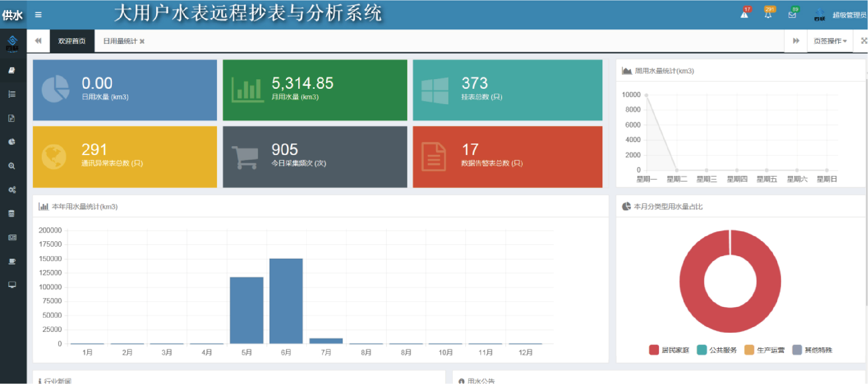Click the database icon in left sidebar

pos(12,214)
